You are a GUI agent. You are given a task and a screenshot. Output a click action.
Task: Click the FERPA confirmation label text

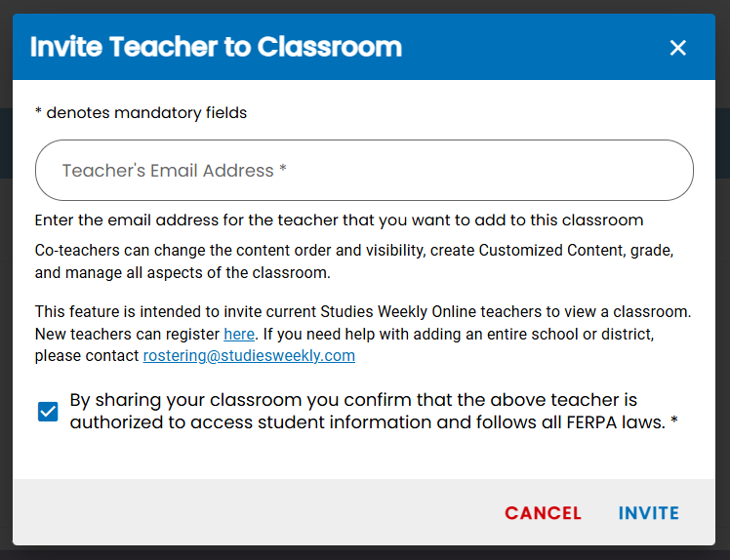tap(374, 411)
